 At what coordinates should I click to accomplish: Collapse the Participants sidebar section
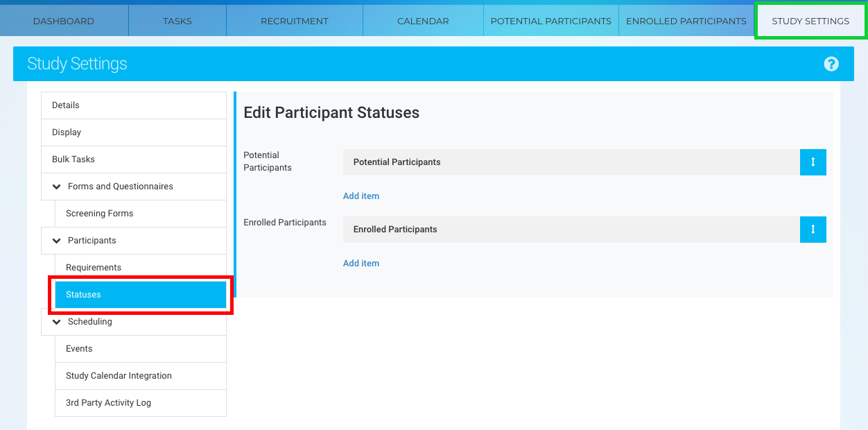[x=57, y=241]
